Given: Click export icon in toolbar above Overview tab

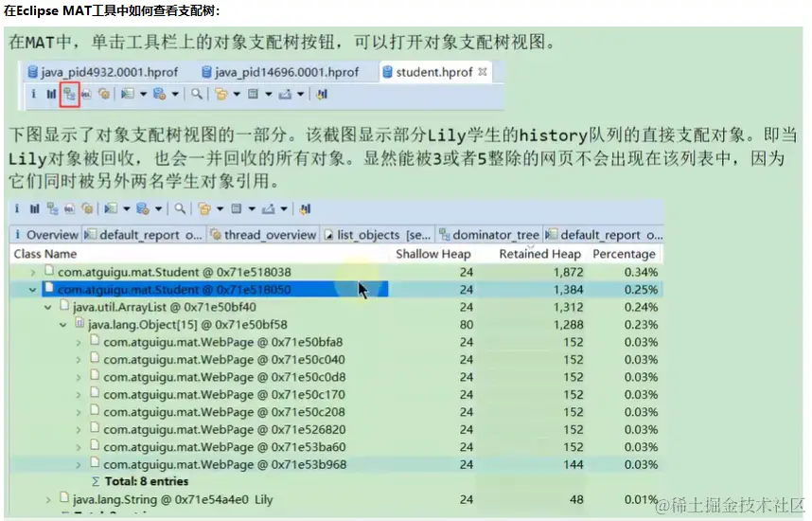Looking at the screenshot, I should click(268, 209).
